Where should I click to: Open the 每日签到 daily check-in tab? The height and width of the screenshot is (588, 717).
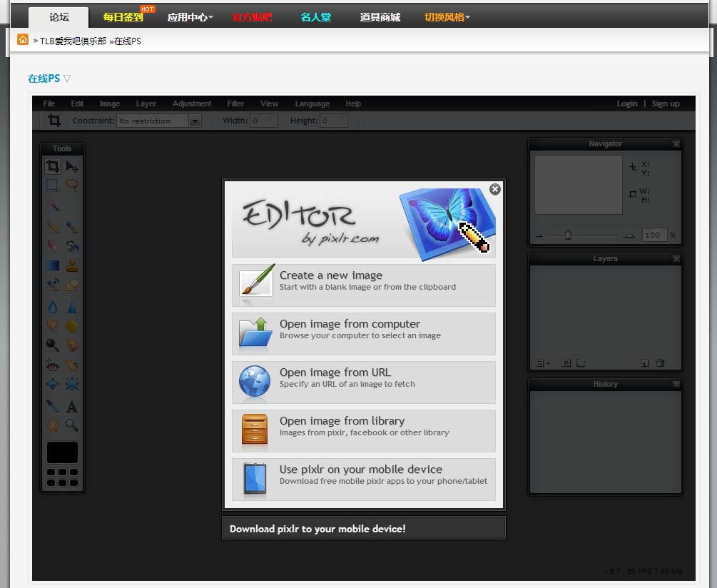(123, 17)
